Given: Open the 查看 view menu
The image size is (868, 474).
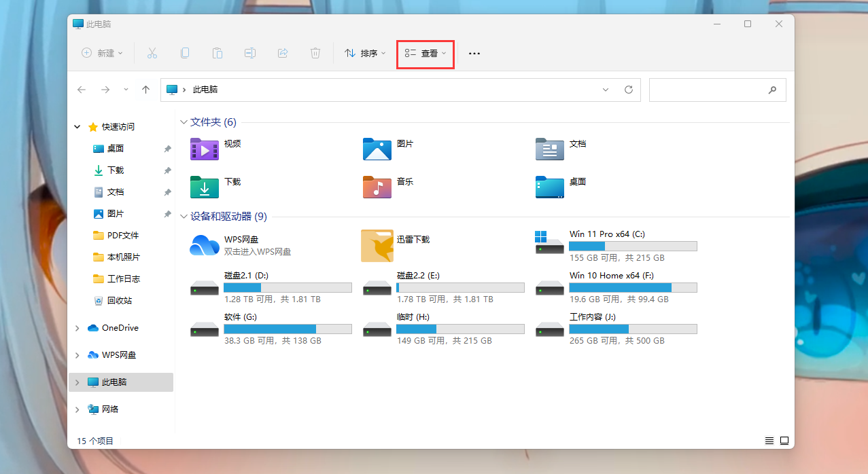Looking at the screenshot, I should [x=426, y=53].
